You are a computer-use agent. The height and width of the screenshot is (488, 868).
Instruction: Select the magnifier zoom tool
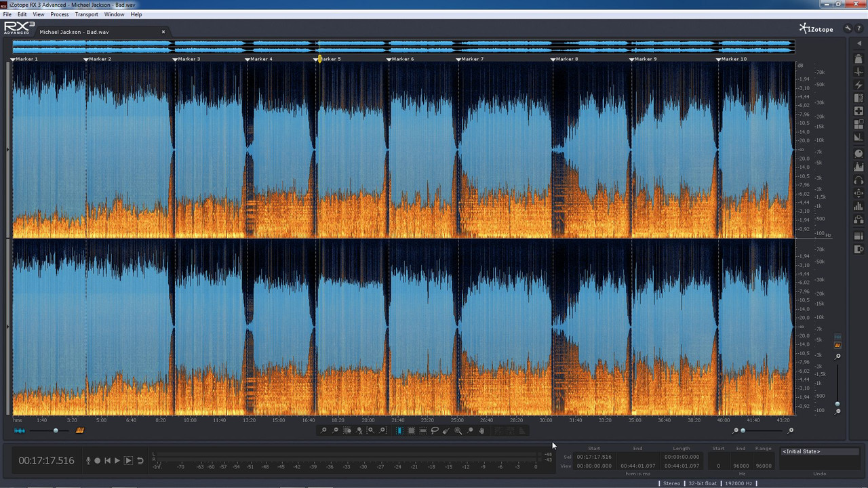point(470,430)
